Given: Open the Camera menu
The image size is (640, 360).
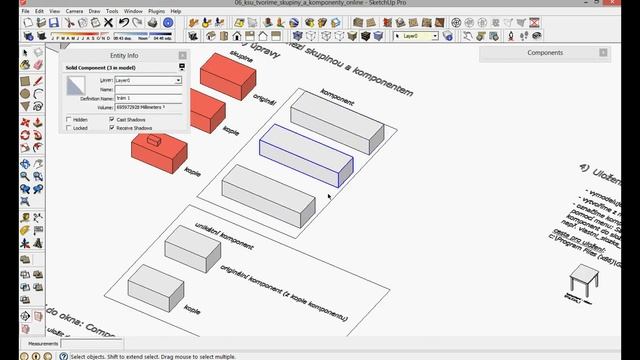Looking at the screenshot, I should pos(74,11).
